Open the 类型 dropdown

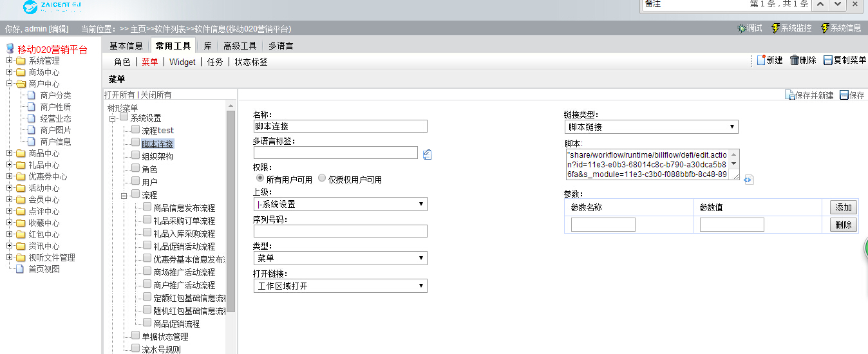coord(340,258)
